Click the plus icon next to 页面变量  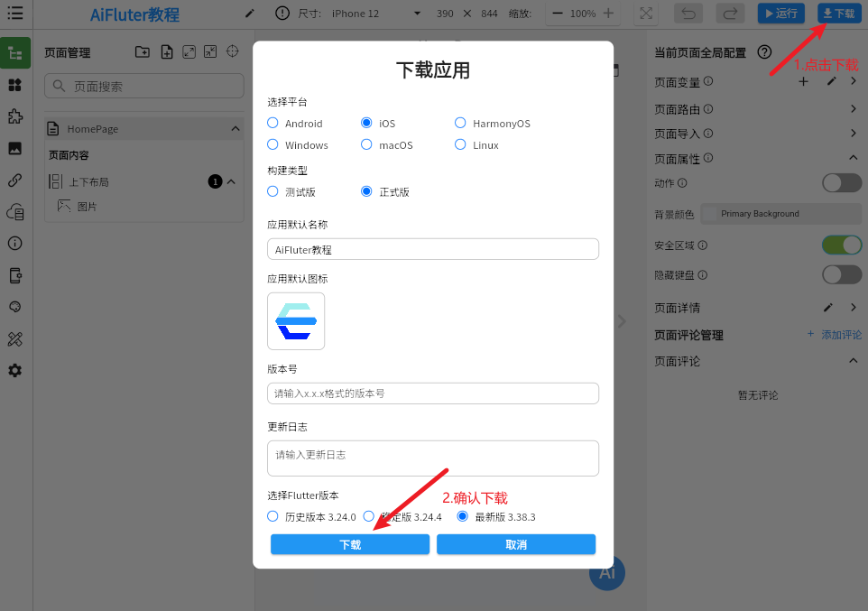[803, 82]
